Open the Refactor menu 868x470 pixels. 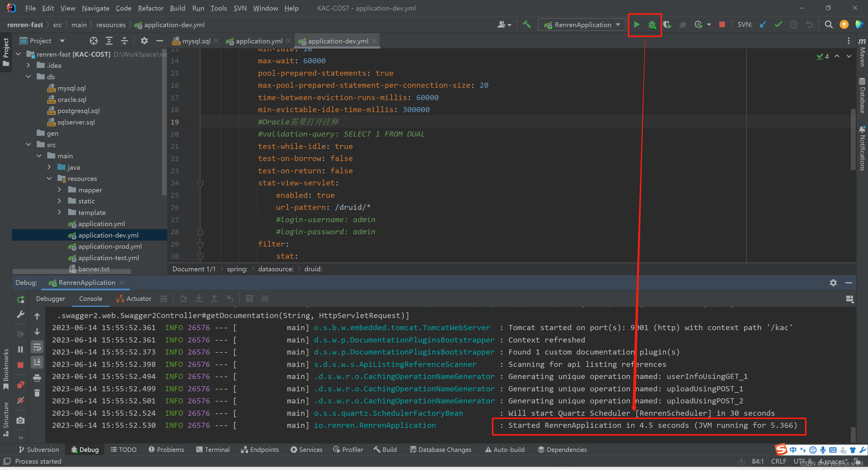(x=150, y=8)
